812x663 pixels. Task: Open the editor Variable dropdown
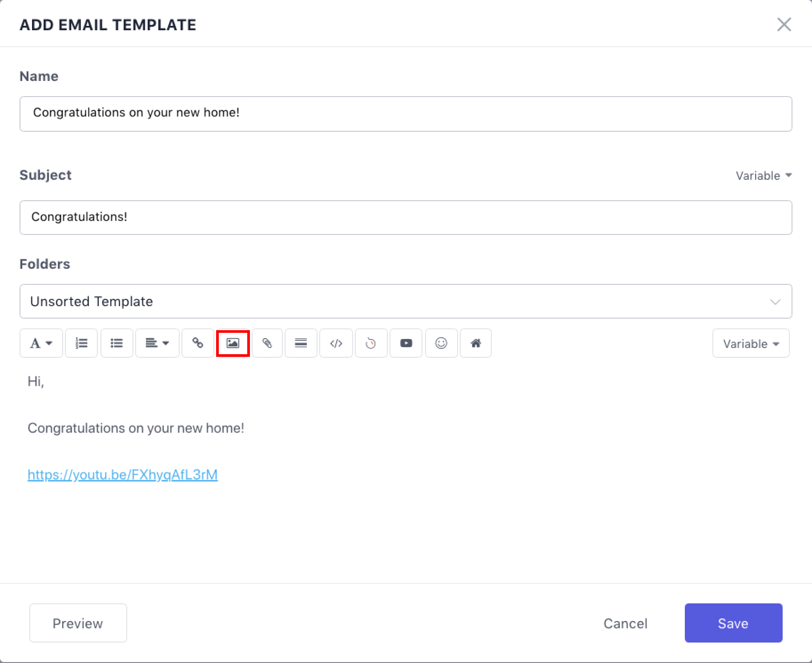tap(751, 344)
